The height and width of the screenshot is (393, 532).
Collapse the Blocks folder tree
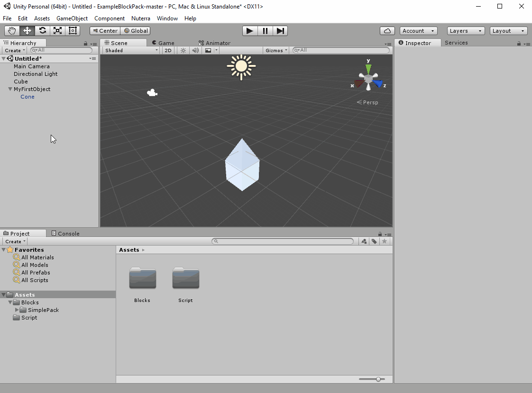[x=10, y=302]
